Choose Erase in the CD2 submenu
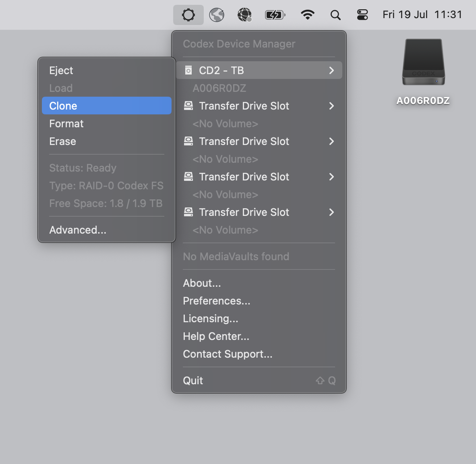 click(x=107, y=141)
